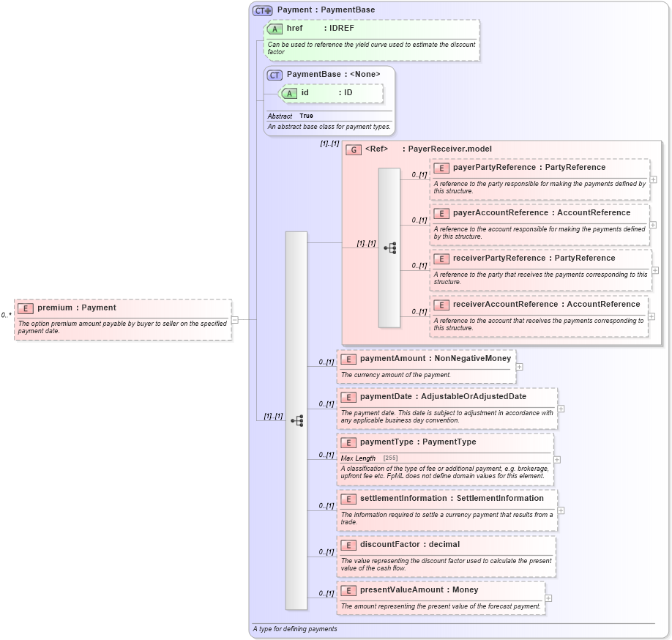Click the CT icon of PaymentBase

pos(275,75)
